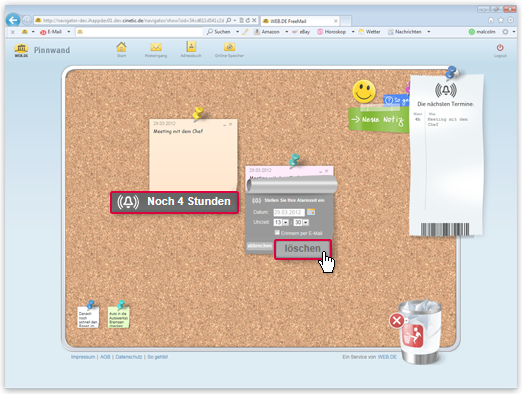Open the AGB footer link
Image resolution: width=522 pixels, height=394 pixels.
[105, 357]
